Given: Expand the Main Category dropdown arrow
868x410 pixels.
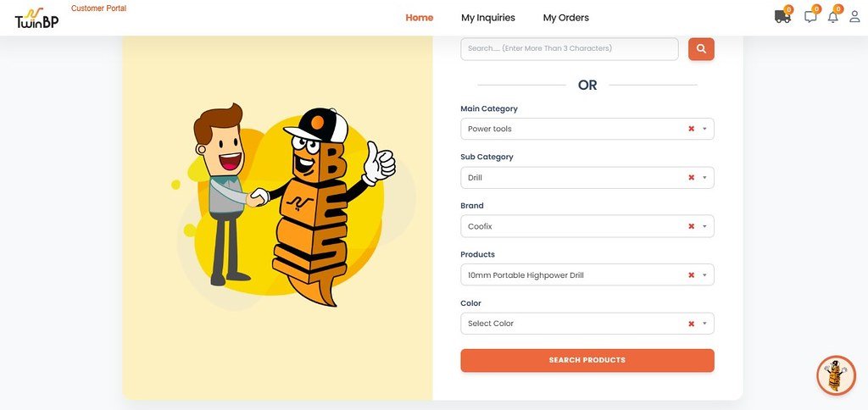Looking at the screenshot, I should [704, 129].
